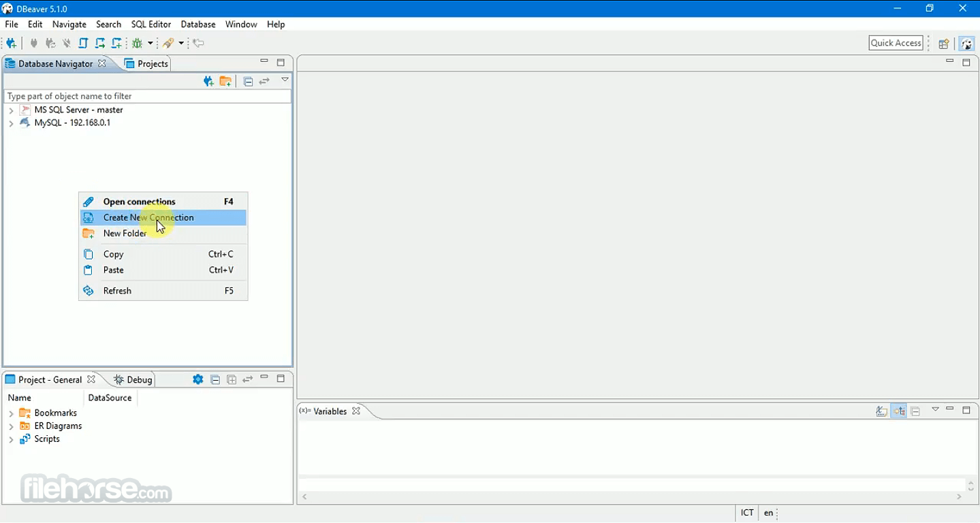Click Expand All icon in Project panel
Viewport: 980px width, 523px height.
[x=232, y=379]
